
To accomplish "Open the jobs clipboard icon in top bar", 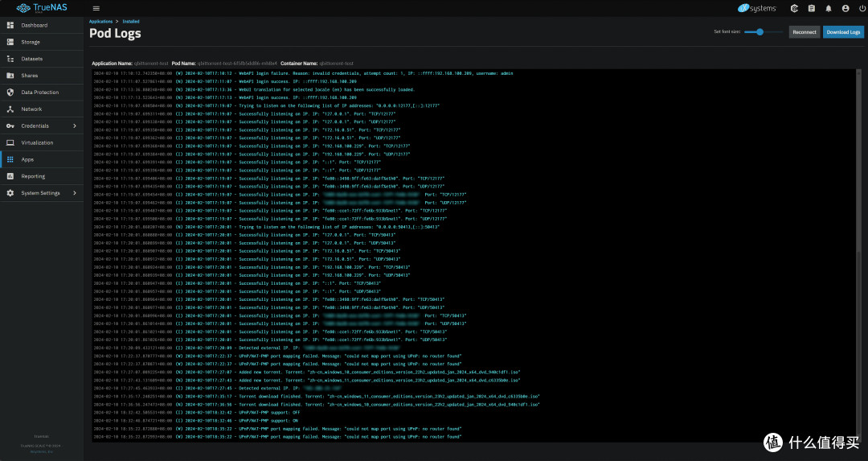I will (812, 8).
